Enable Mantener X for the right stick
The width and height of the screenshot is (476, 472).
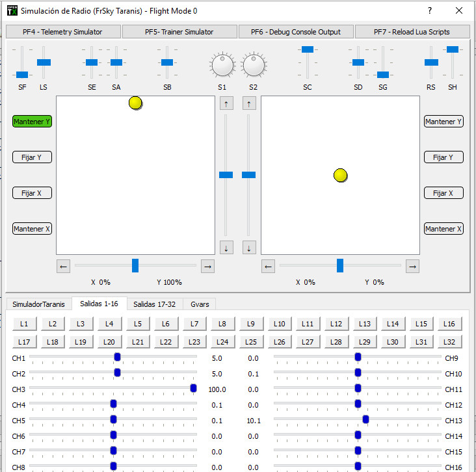tap(443, 229)
